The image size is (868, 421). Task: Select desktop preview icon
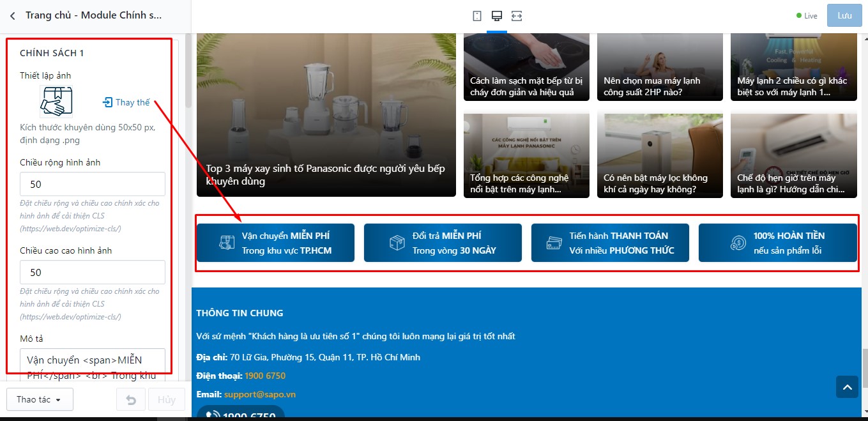(496, 16)
